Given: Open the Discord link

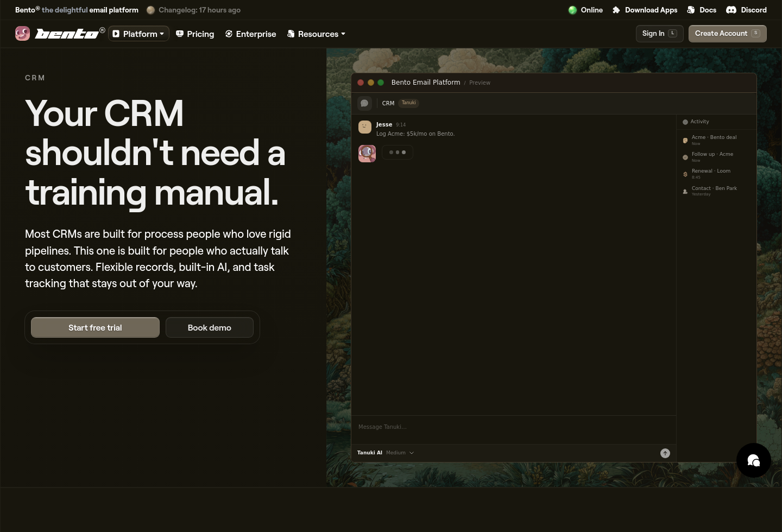Looking at the screenshot, I should (746, 10).
